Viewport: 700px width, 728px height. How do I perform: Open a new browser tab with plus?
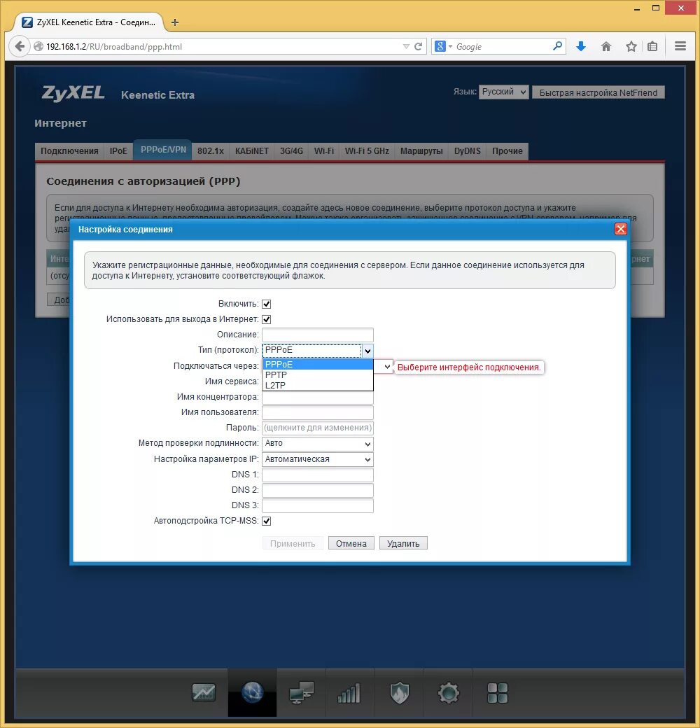point(175,22)
